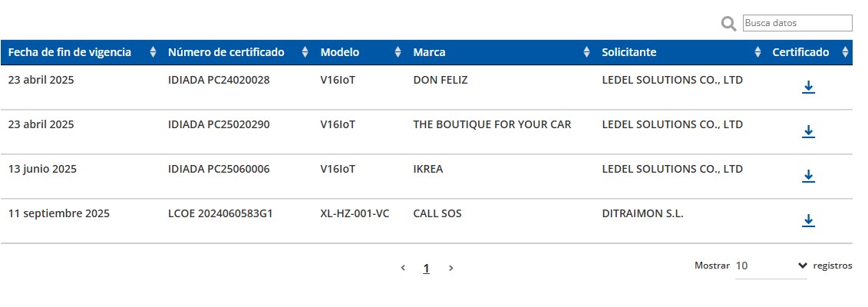Sort table by Modelo arrows
This screenshot has height=307, width=868.
[x=398, y=52]
